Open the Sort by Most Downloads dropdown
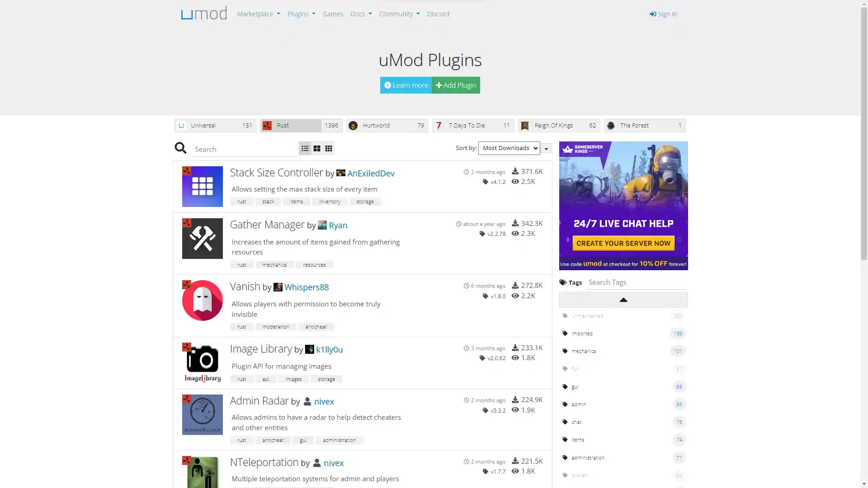868x488 pixels. (x=509, y=148)
